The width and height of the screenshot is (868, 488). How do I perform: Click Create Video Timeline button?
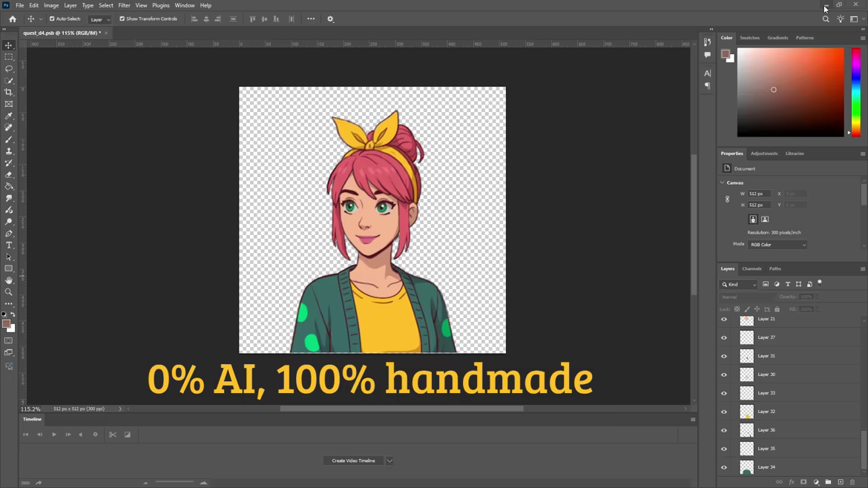353,461
